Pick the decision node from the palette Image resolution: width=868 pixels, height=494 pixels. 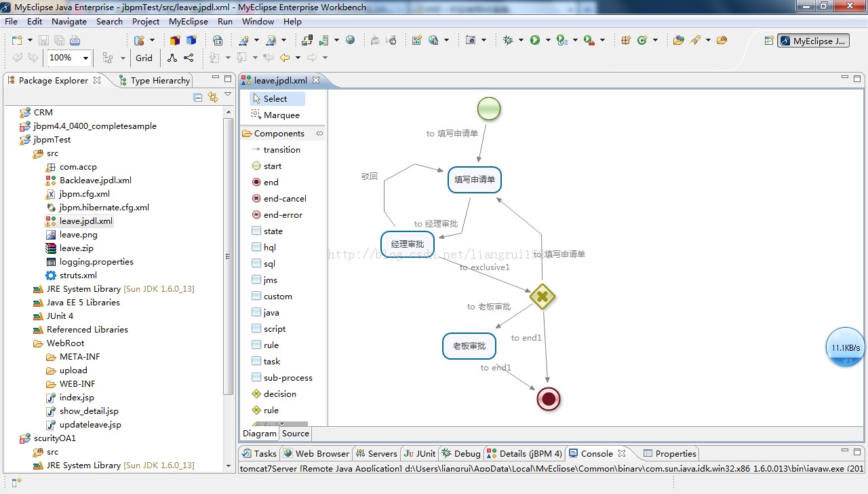click(x=279, y=394)
